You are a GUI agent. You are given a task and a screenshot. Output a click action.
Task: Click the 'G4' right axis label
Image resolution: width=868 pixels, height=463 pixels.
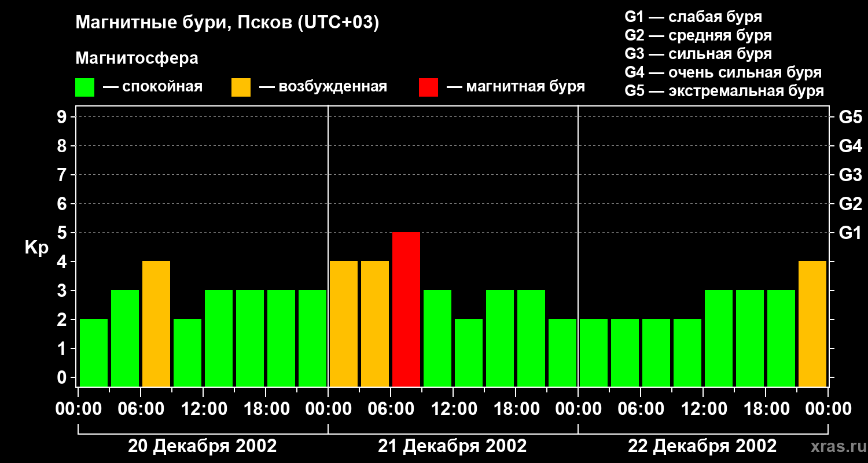[x=850, y=146]
